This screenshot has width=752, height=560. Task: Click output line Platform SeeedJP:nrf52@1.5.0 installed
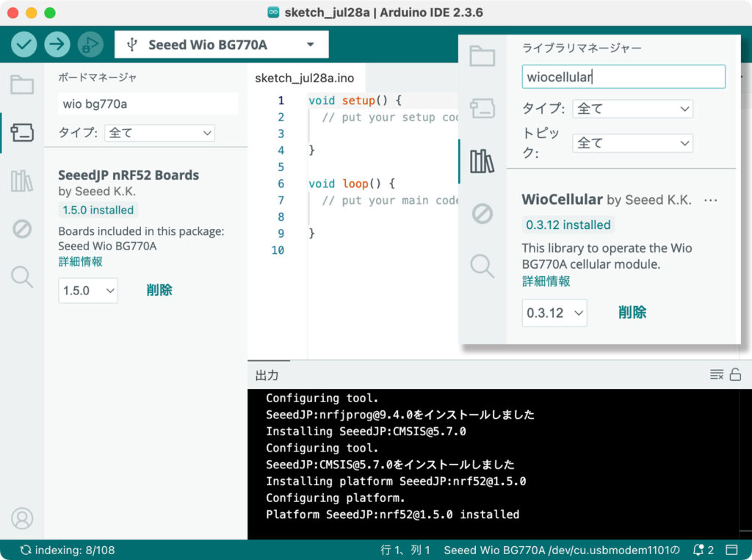coord(392,514)
